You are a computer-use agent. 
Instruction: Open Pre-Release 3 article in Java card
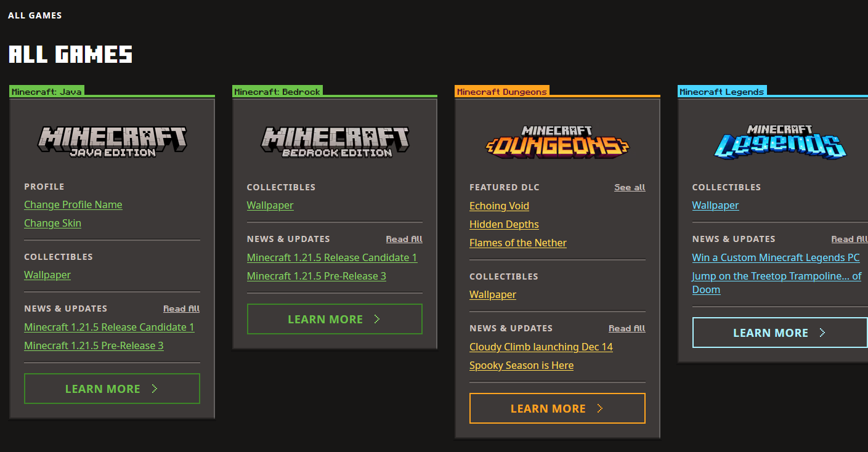click(x=94, y=345)
